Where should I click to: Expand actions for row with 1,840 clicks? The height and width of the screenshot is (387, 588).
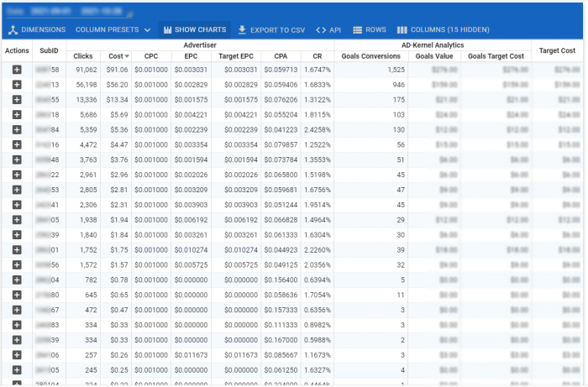pyautogui.click(x=17, y=235)
